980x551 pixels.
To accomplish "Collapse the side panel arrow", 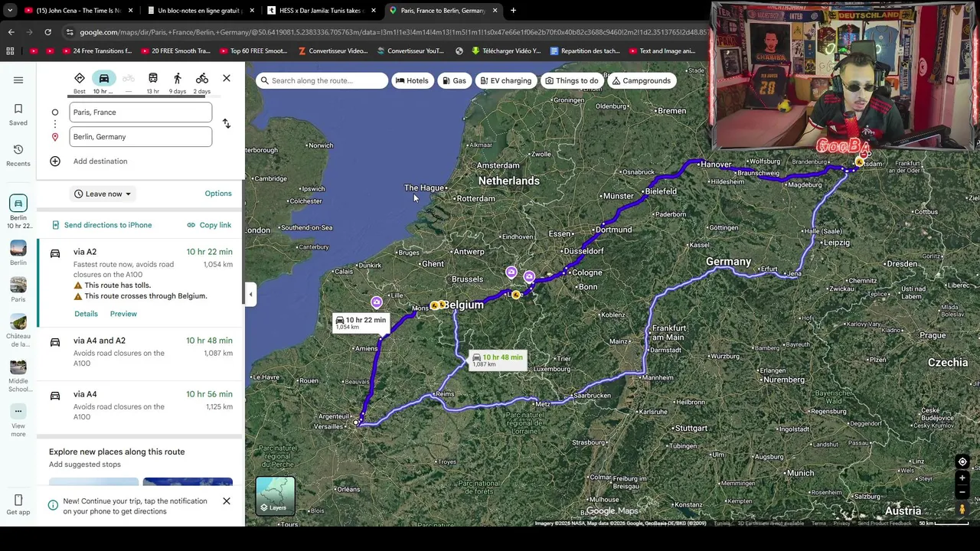I will (250, 294).
